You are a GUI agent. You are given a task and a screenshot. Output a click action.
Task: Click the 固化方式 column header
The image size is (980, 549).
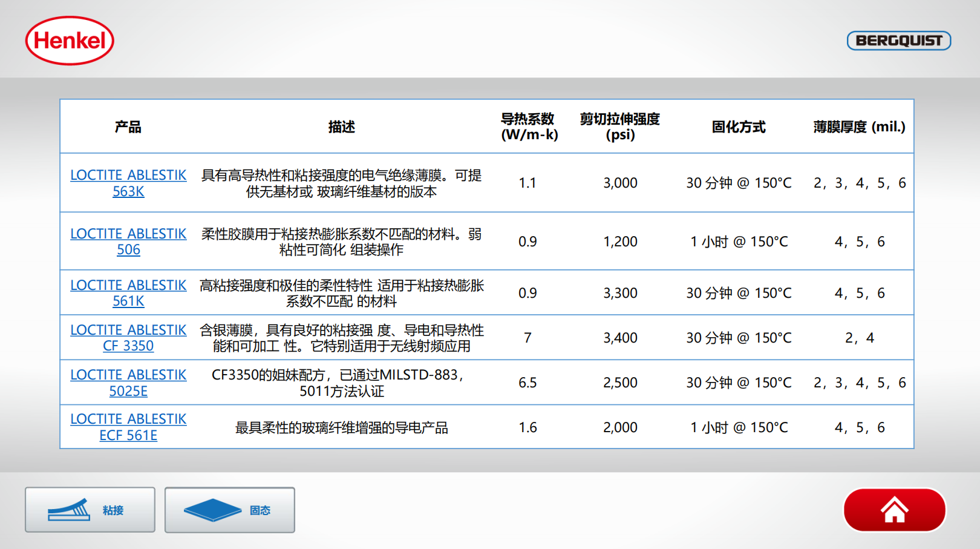click(x=739, y=127)
